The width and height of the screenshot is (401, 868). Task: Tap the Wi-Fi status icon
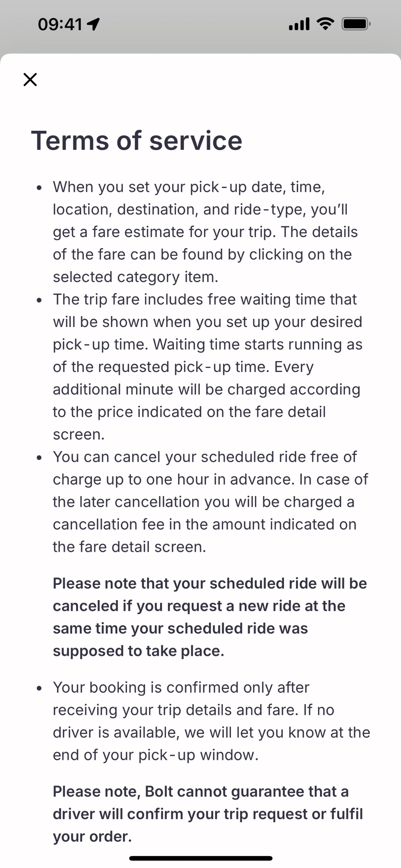tap(325, 24)
